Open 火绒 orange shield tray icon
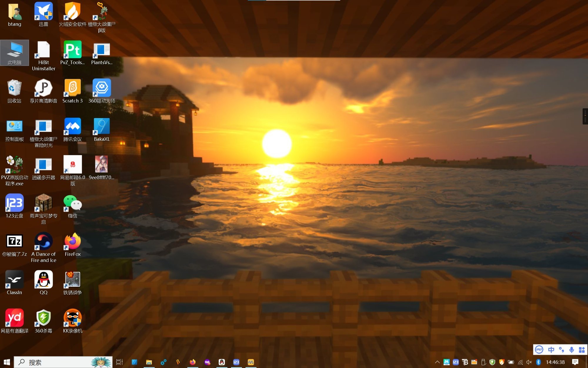 coord(502,362)
